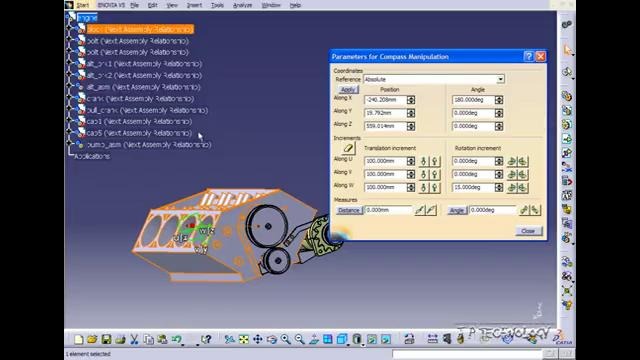Select the Rotate view tool
The image size is (640, 360).
tap(271, 339)
